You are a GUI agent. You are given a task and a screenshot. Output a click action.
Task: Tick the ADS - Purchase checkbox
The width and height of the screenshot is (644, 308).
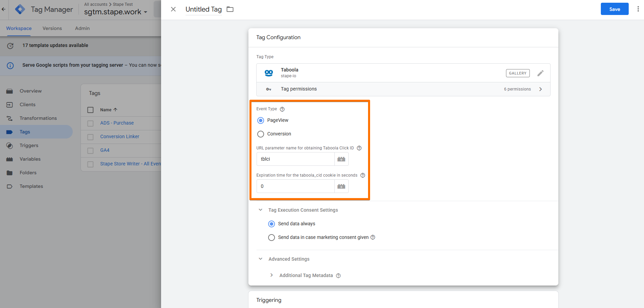coord(90,123)
